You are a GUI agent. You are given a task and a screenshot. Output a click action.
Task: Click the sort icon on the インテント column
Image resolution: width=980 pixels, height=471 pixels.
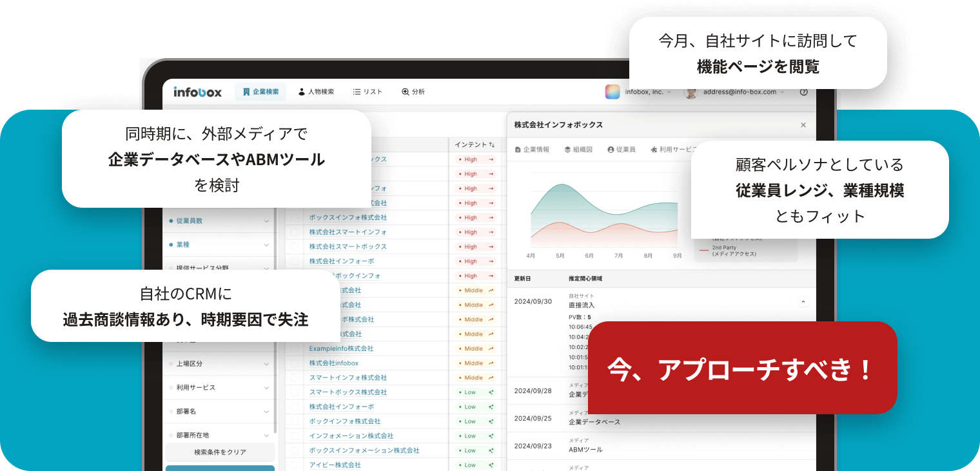tap(492, 145)
